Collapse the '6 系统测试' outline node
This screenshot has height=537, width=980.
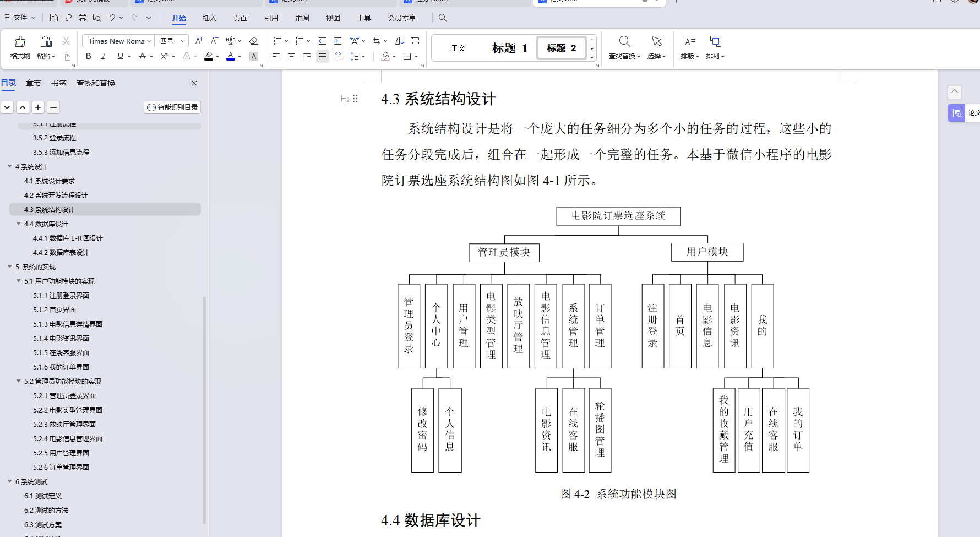pyautogui.click(x=10, y=481)
